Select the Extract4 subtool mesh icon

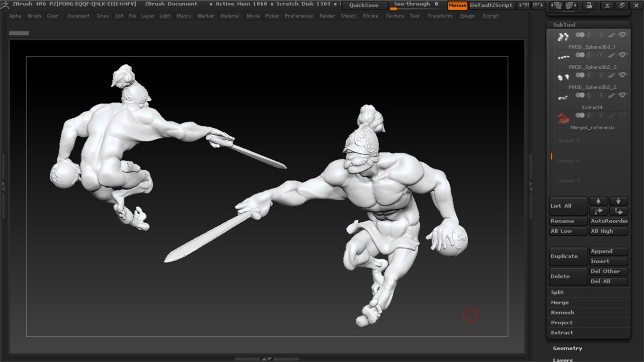point(563,98)
